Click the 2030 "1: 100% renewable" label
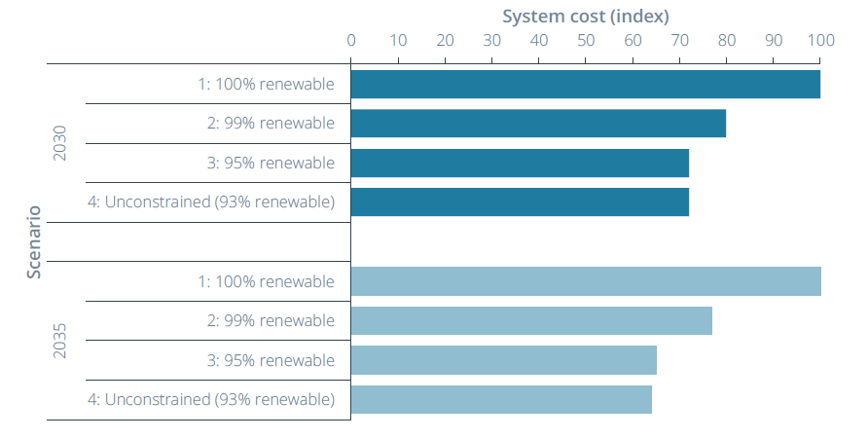This screenshot has height=439, width=868. (x=267, y=85)
